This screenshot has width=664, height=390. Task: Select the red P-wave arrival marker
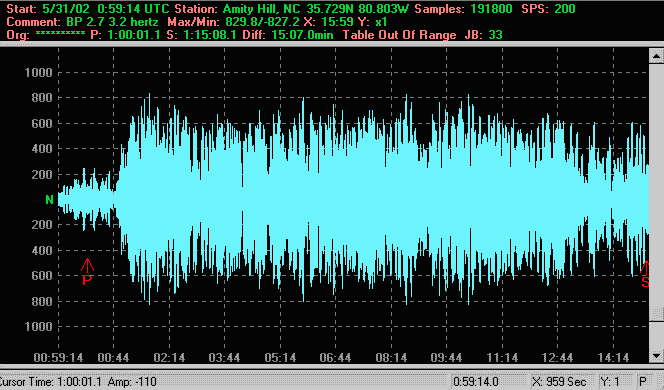[x=87, y=272]
